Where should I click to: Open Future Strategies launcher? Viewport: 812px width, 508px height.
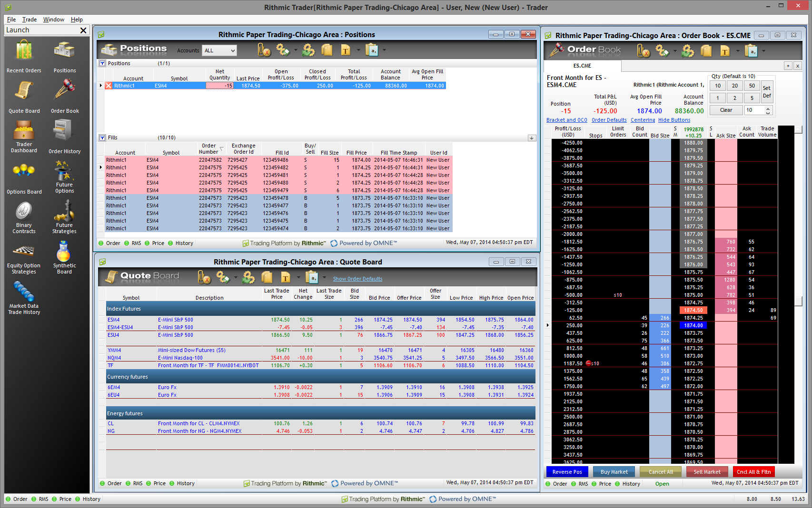coord(65,217)
